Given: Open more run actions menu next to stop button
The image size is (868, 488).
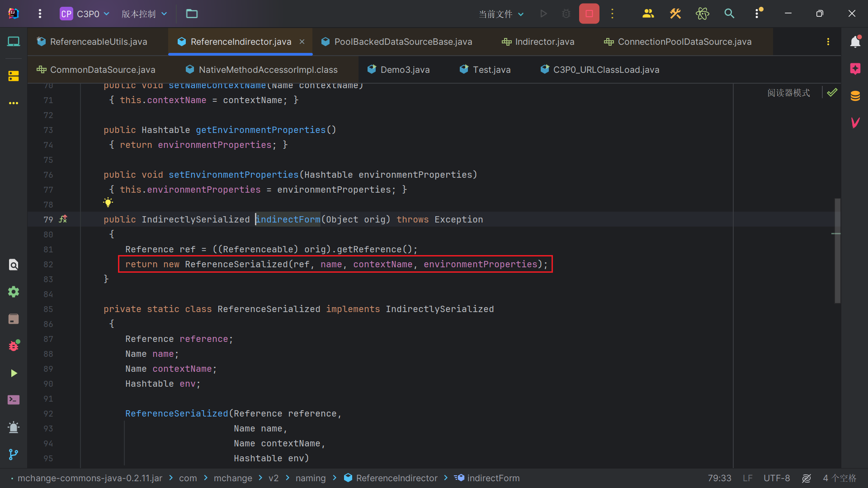Looking at the screenshot, I should tap(612, 14).
